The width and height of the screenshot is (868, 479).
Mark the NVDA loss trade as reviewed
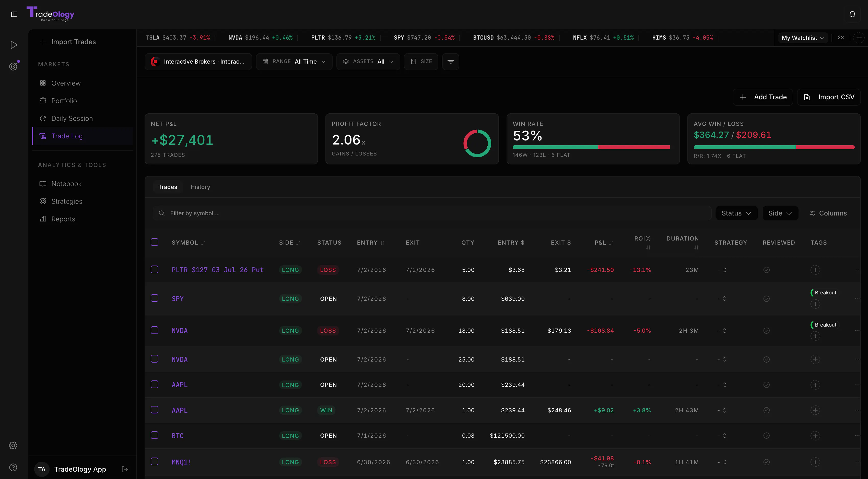tap(766, 331)
